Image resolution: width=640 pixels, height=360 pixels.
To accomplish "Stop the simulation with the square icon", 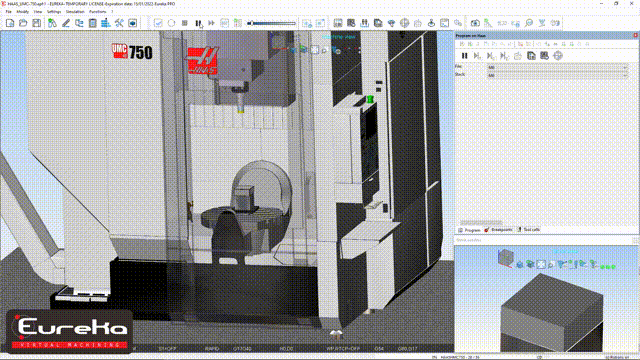I will coord(185,23).
